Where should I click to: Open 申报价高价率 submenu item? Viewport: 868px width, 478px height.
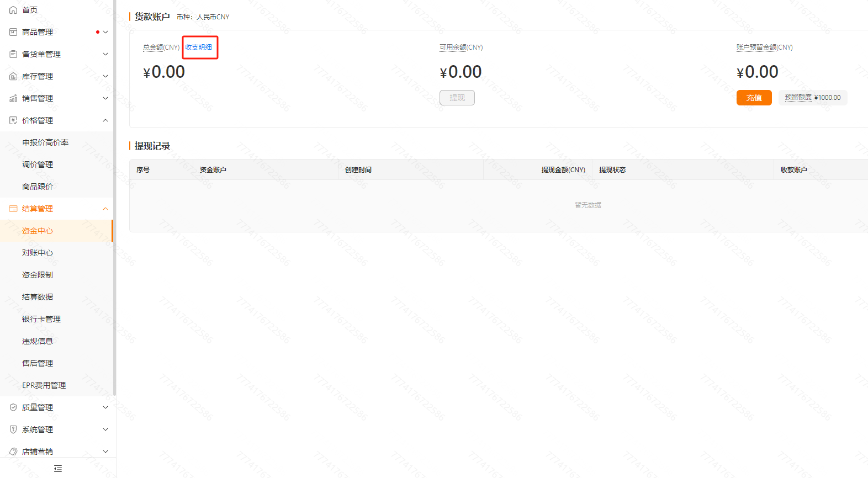(56, 142)
